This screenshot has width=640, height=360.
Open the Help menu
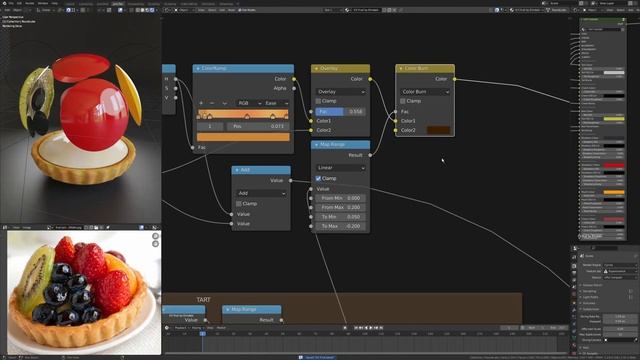54,3
